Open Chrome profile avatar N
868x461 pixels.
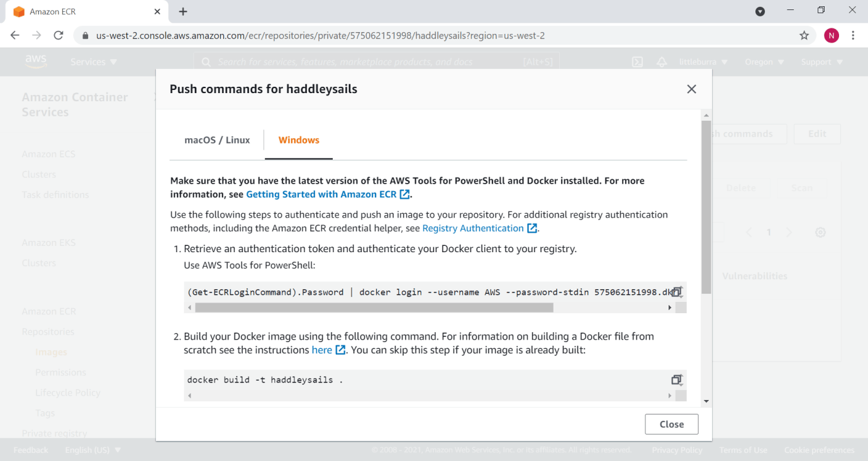coord(832,36)
